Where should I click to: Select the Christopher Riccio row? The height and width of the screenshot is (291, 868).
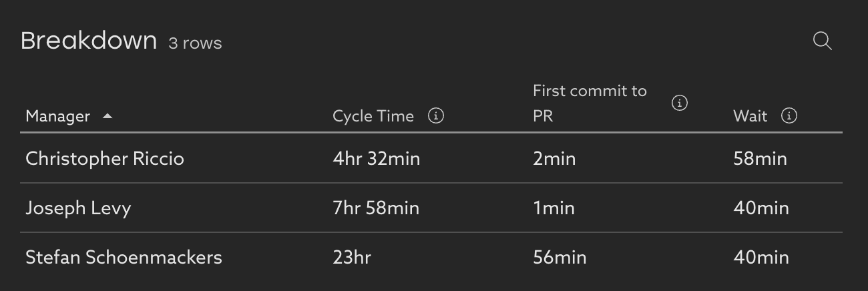tap(105, 159)
